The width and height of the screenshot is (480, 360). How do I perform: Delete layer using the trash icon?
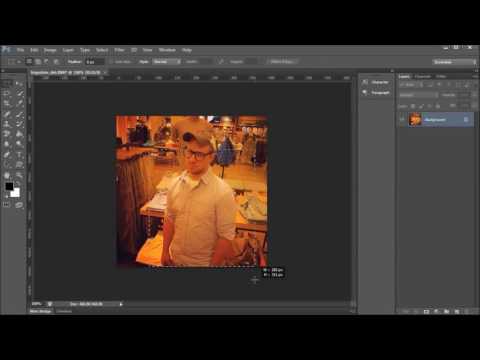pos(467,311)
